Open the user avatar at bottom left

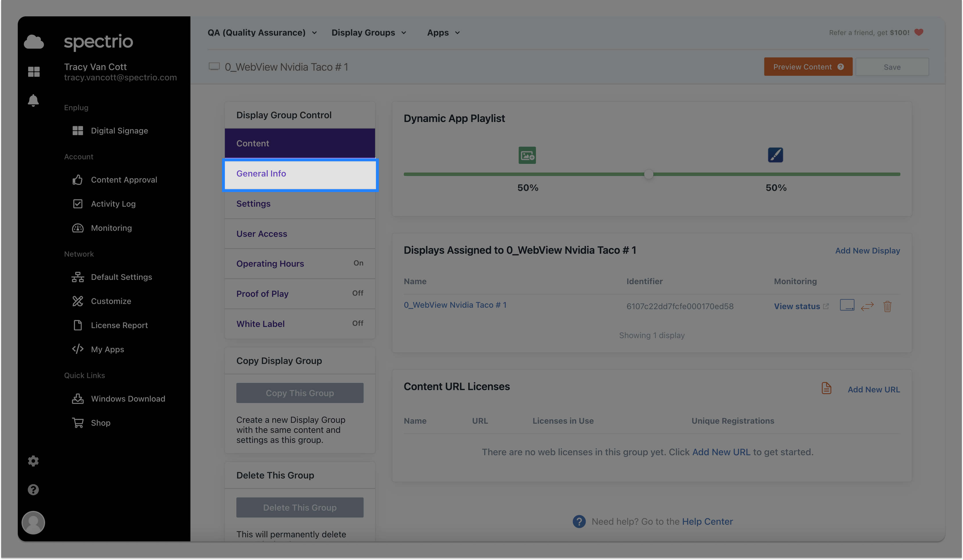pos(33,522)
